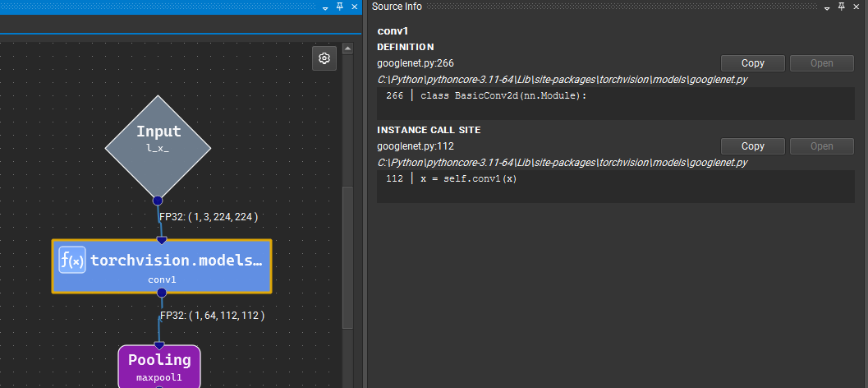Click the googlenet.py:112 file reference

tap(416, 146)
